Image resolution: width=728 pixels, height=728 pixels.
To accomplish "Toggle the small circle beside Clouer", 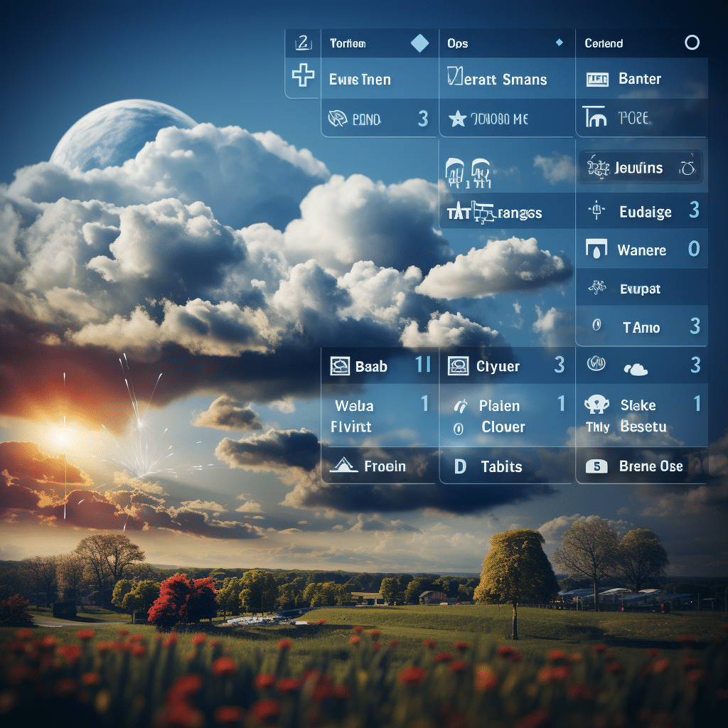I will [x=459, y=429].
